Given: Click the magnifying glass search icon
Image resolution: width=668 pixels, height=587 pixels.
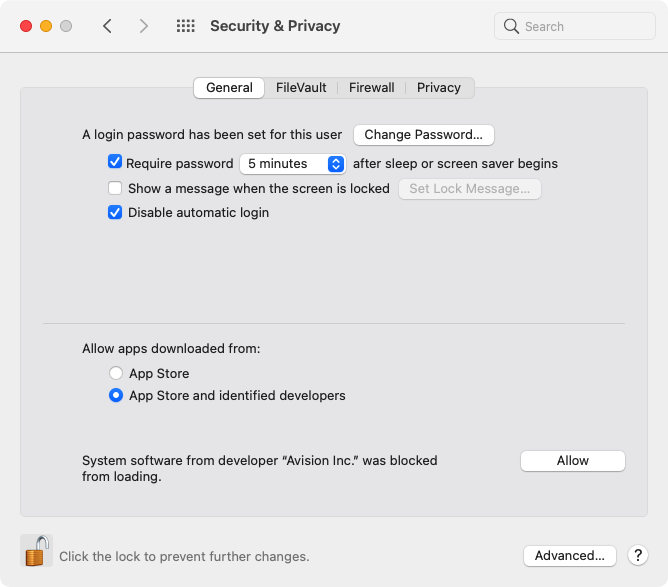Looking at the screenshot, I should click(511, 26).
